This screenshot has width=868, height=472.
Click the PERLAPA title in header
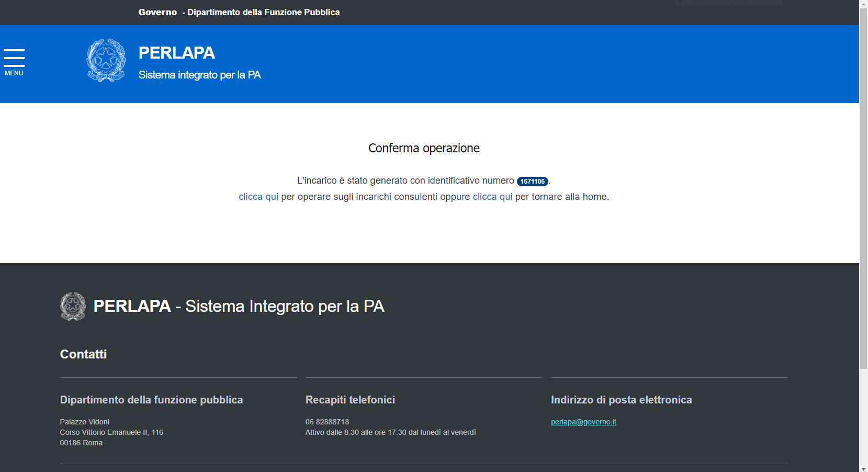[176, 53]
